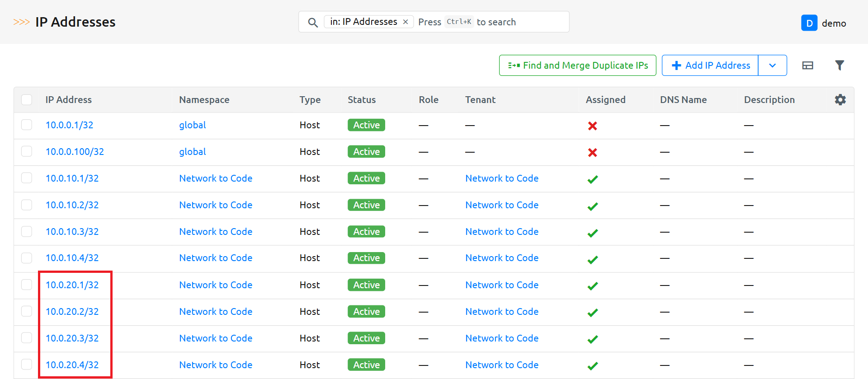
Task: Click Find and Merge Duplicate IPs button
Action: (x=577, y=66)
